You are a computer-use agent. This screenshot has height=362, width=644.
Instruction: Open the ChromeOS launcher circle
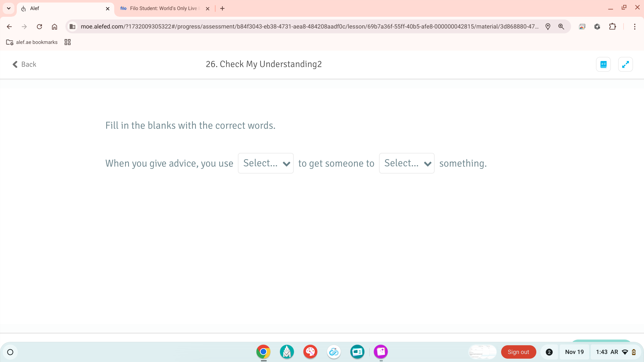click(x=10, y=352)
